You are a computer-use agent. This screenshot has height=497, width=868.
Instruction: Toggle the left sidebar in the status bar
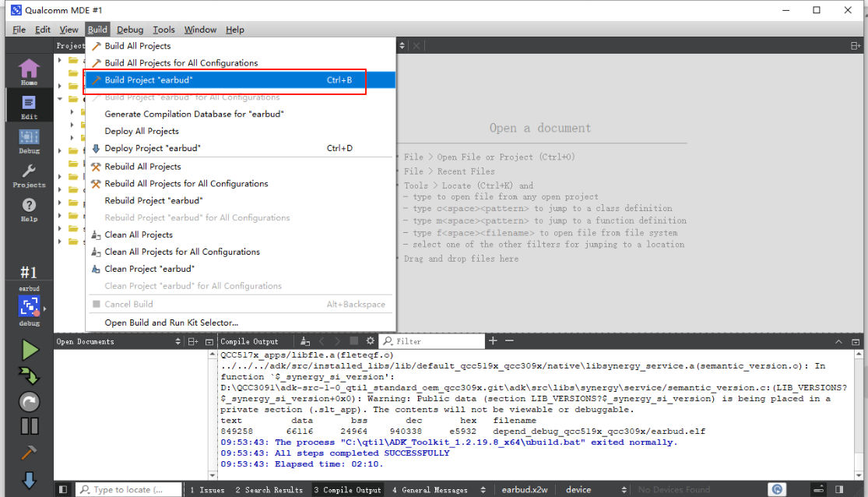pos(63,490)
